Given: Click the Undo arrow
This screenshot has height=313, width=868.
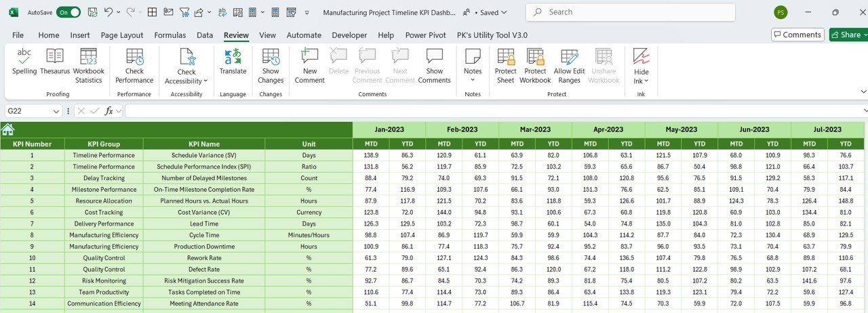Looking at the screenshot, I should click(x=108, y=12).
